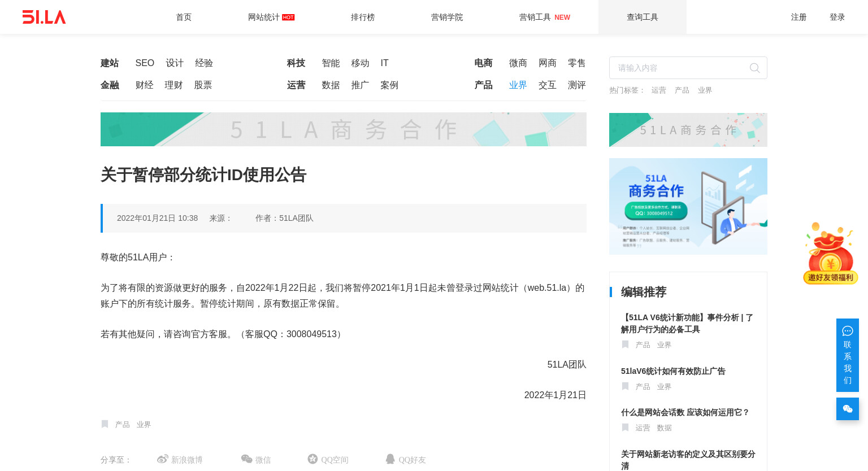
Task: Open article 关于网站新老访客的定义
Action: coord(688,460)
